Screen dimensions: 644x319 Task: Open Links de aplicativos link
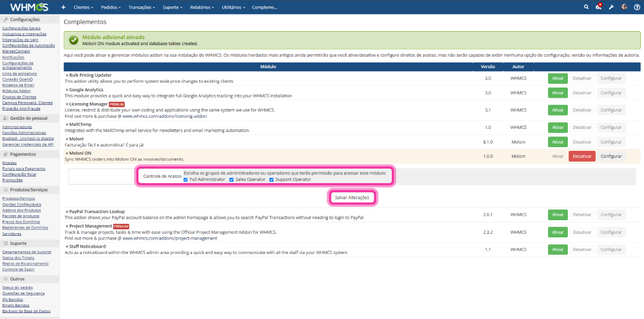coord(19,73)
